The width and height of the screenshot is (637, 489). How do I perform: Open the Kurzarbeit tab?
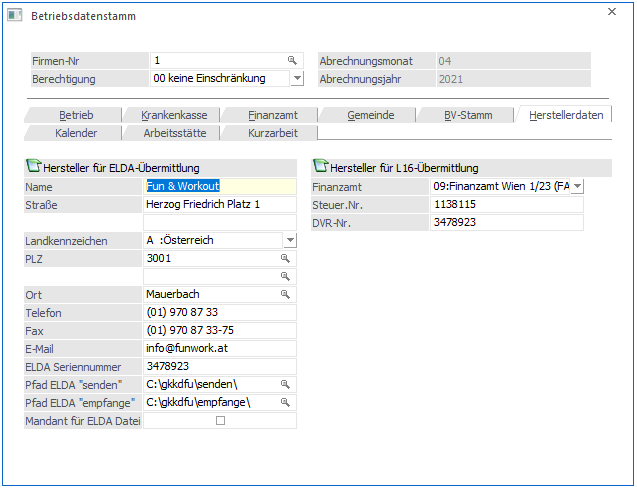pos(270,132)
